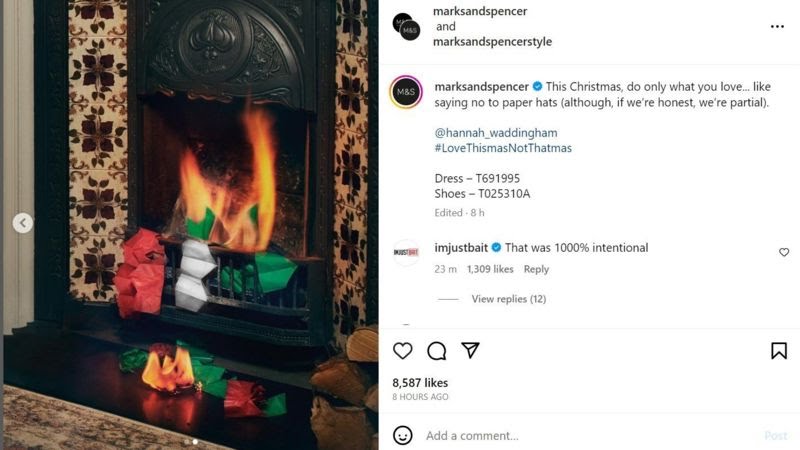Screen dimensions: 800x450
Task: Reply to imjustbait's comment
Action: 536,269
